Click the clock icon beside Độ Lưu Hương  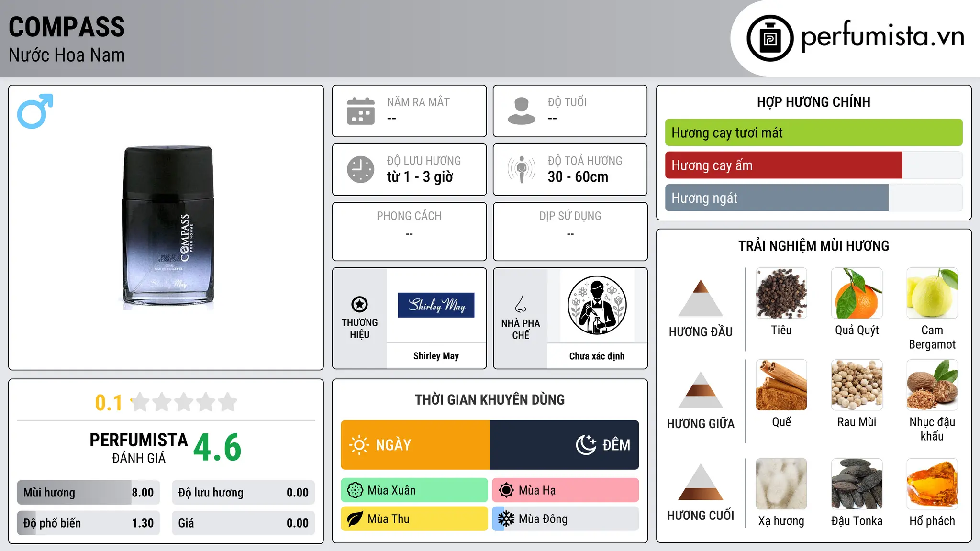tap(361, 169)
